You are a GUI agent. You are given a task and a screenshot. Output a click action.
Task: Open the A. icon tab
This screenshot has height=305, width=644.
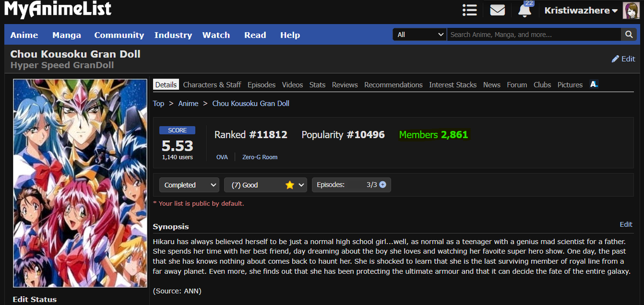coord(594,84)
